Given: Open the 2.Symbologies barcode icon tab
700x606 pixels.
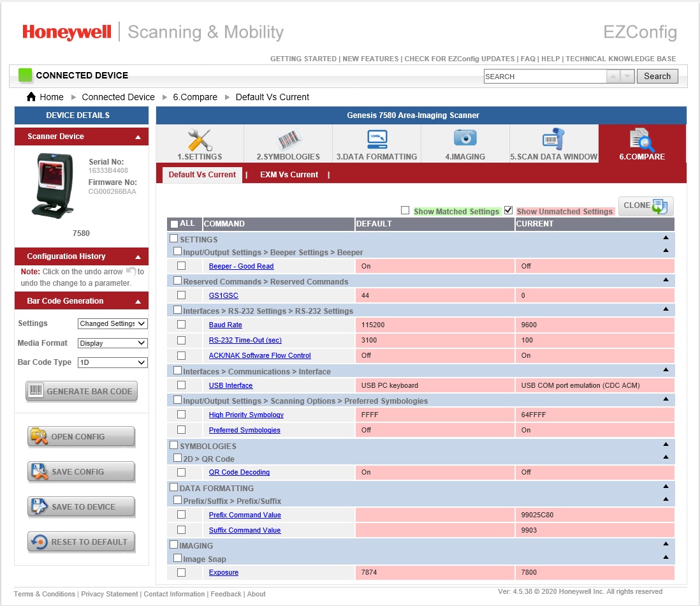Looking at the screenshot, I should pyautogui.click(x=288, y=140).
